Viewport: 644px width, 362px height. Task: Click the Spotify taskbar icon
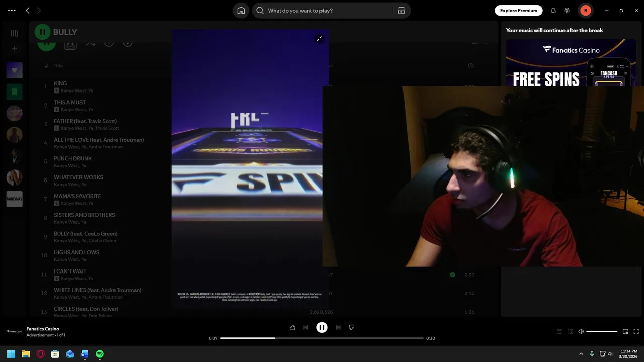[x=100, y=354]
